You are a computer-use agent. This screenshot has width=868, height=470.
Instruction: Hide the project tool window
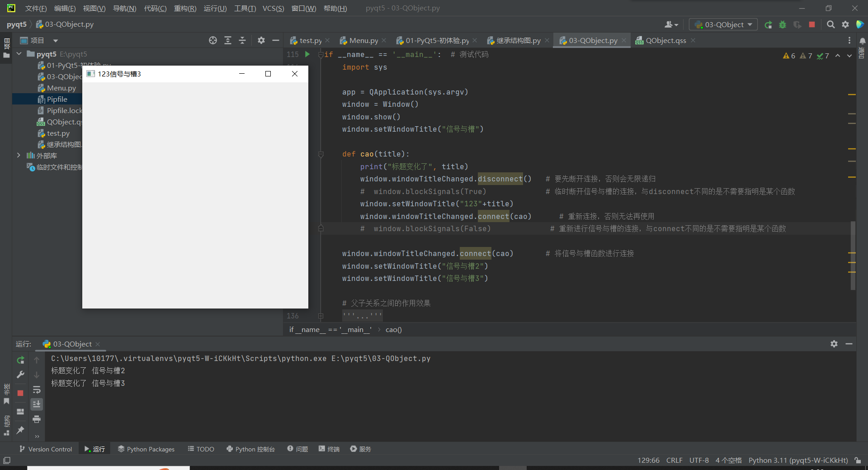(276, 40)
